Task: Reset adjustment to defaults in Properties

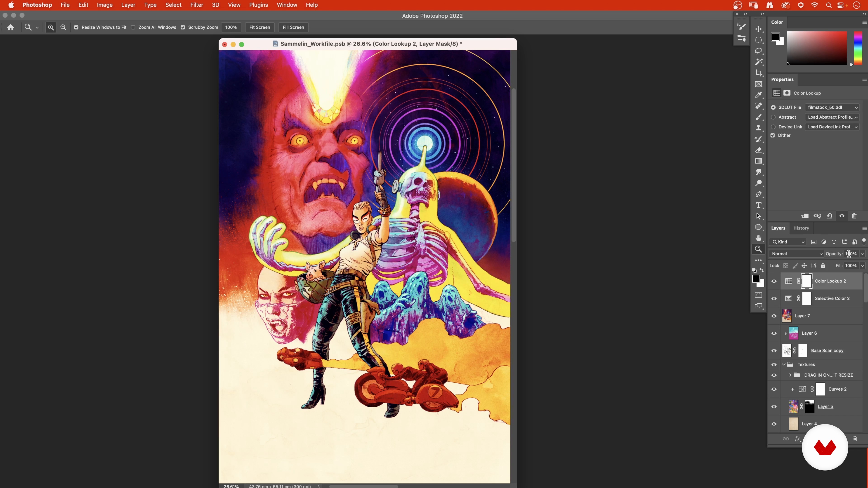Action: [830, 216]
